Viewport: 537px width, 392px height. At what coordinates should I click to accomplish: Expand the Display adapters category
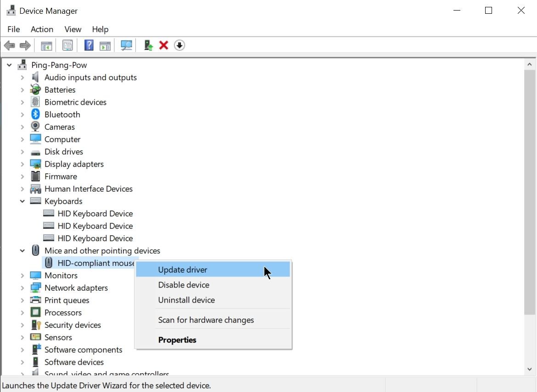(22, 164)
